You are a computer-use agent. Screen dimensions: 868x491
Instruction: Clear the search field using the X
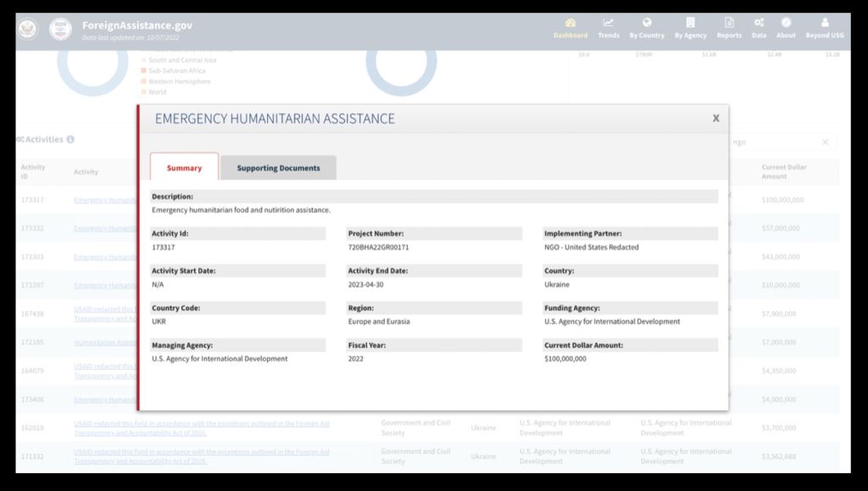[x=826, y=142]
